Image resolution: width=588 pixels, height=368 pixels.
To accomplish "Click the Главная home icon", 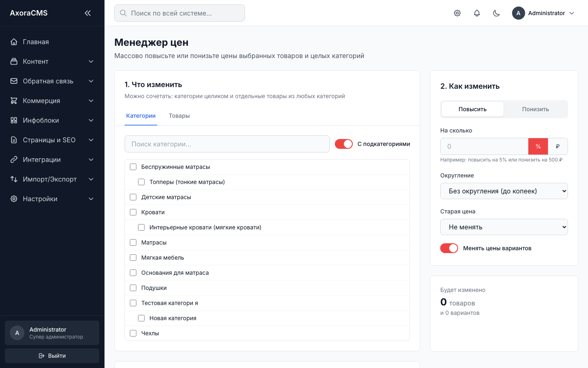I will [14, 42].
